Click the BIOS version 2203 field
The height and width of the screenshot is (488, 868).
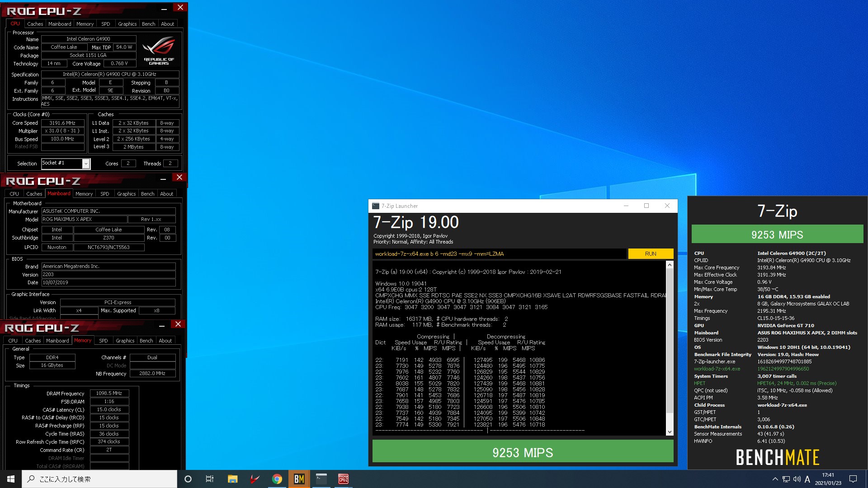[x=108, y=274]
